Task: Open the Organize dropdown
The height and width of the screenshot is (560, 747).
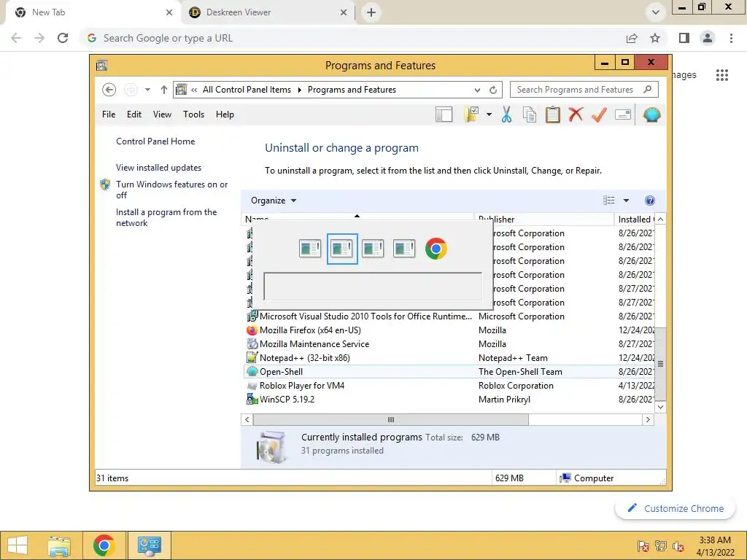Action: coord(274,201)
